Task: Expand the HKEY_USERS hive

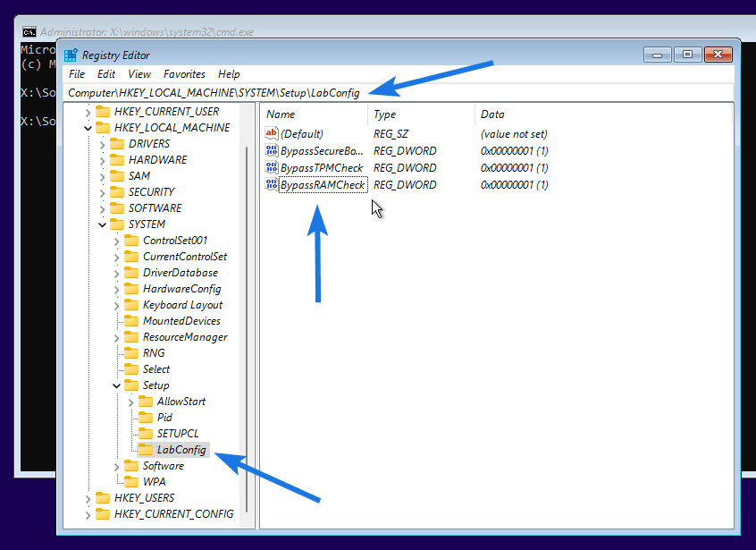Action: tap(87, 498)
